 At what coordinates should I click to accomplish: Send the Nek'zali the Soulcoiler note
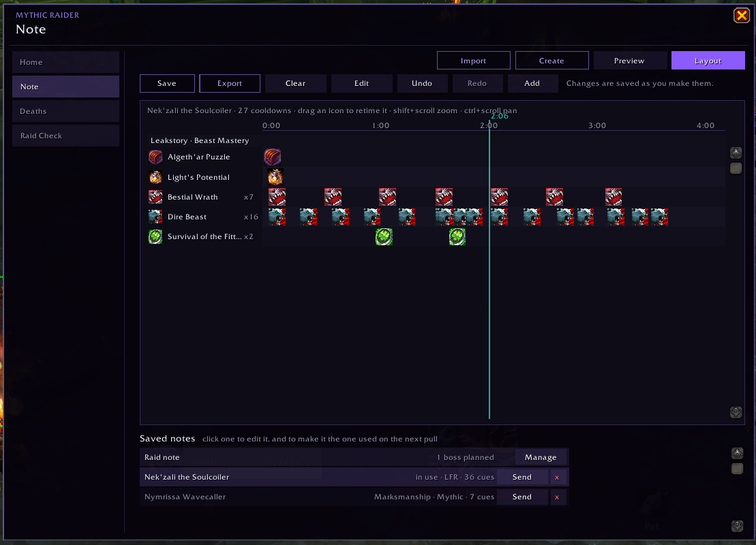[x=522, y=477]
